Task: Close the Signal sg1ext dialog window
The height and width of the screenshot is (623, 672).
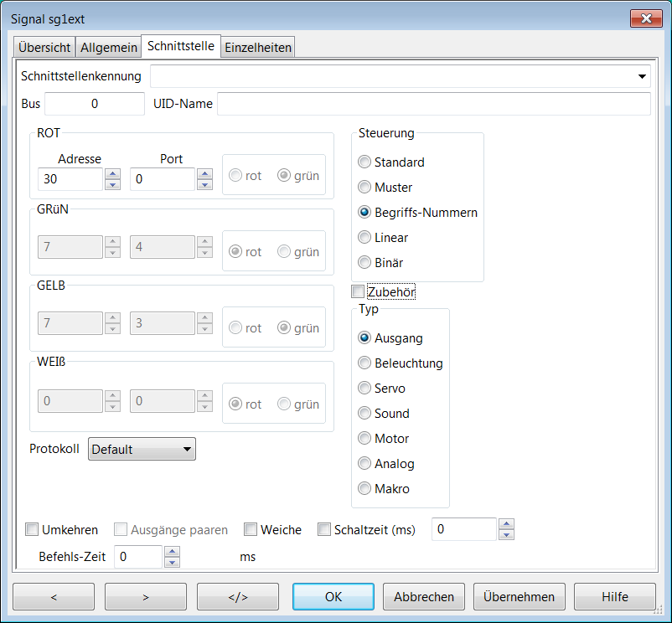Action: click(646, 18)
